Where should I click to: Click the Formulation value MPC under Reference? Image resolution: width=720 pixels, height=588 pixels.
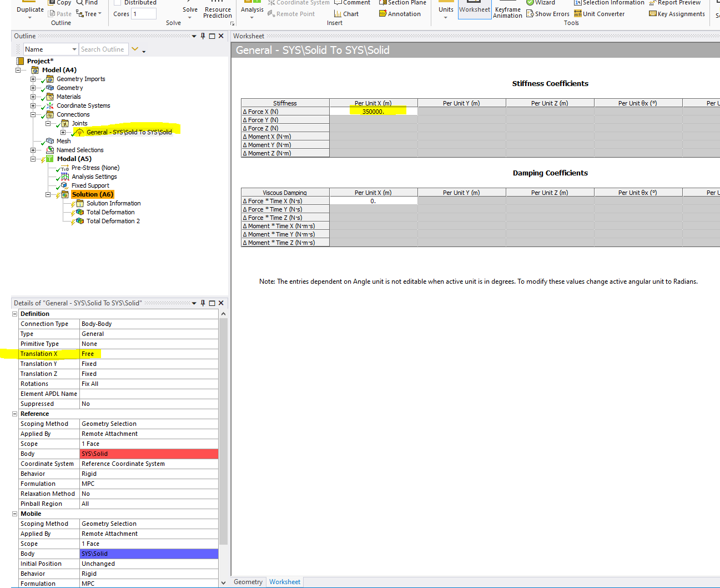(149, 484)
